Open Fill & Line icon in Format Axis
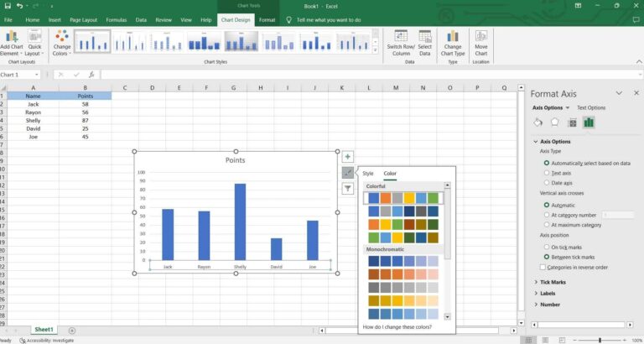This screenshot has height=344, width=644. point(538,122)
